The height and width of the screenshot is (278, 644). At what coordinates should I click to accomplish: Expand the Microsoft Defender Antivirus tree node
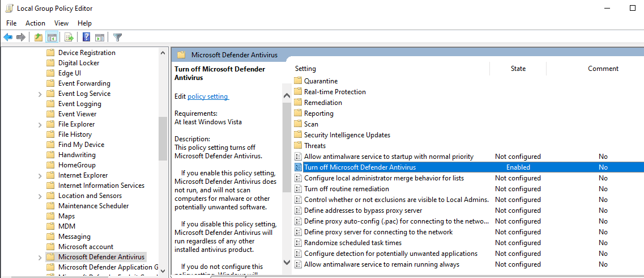coord(40,257)
